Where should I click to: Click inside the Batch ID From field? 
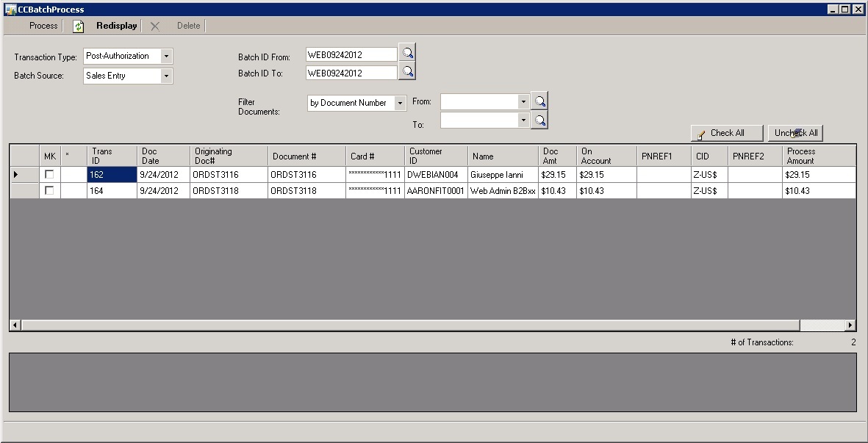(x=349, y=53)
